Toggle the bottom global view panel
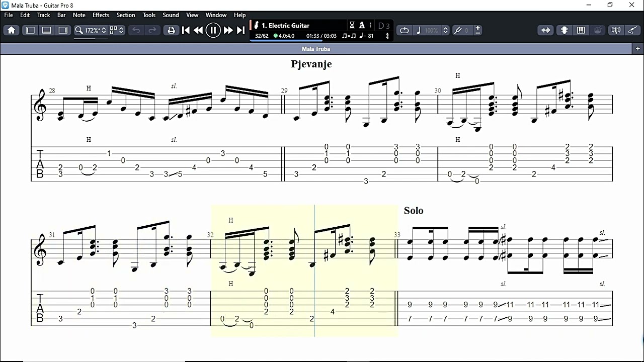The height and width of the screenshot is (362, 644). (46, 30)
